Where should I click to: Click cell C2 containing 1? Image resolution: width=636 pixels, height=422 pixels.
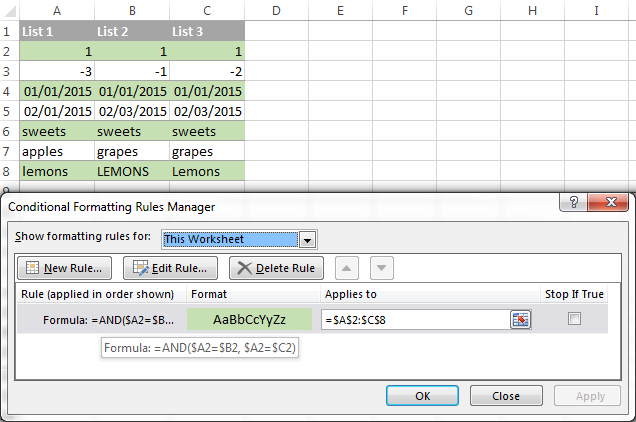(207, 51)
